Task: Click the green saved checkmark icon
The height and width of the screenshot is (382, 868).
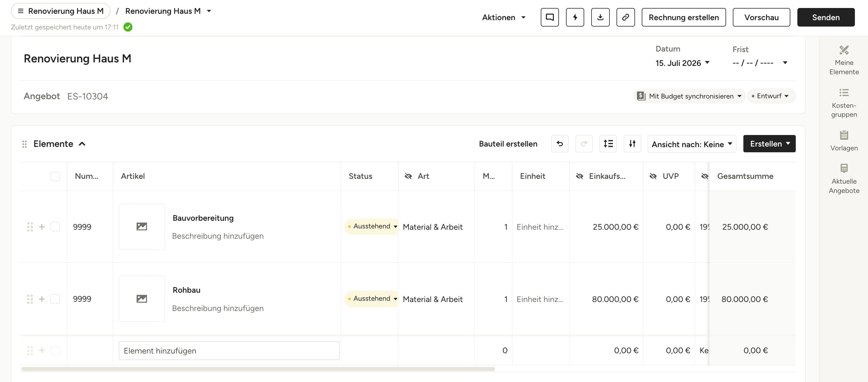Action: point(128,27)
